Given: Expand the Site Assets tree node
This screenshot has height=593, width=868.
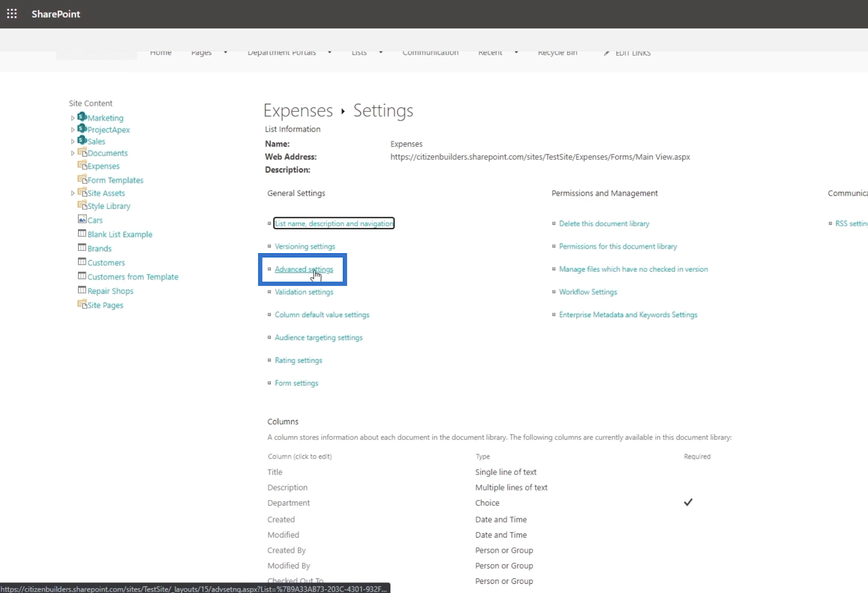Looking at the screenshot, I should click(73, 193).
